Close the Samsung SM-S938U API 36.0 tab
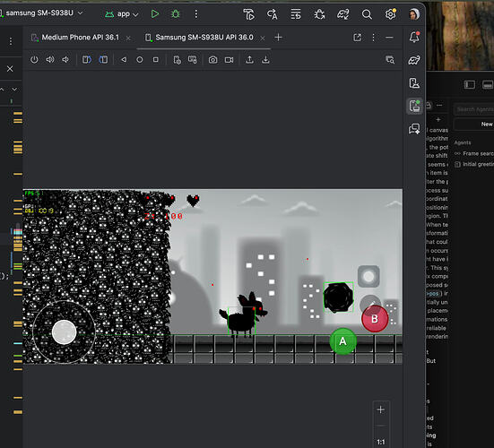Screen dimensions: 494x448 (263, 38)
